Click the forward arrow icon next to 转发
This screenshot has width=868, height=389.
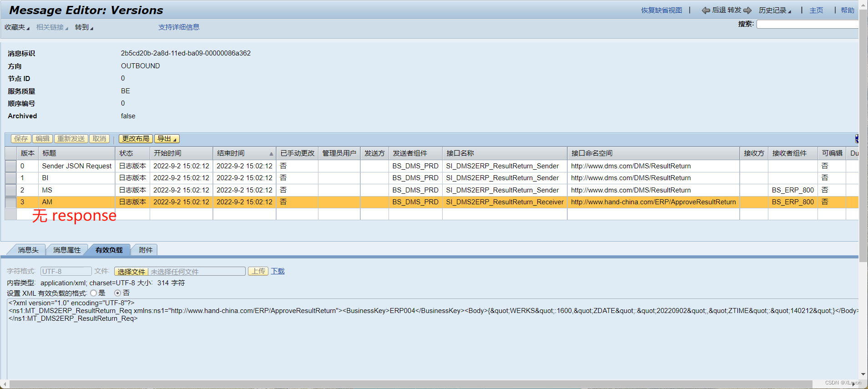[x=747, y=10]
